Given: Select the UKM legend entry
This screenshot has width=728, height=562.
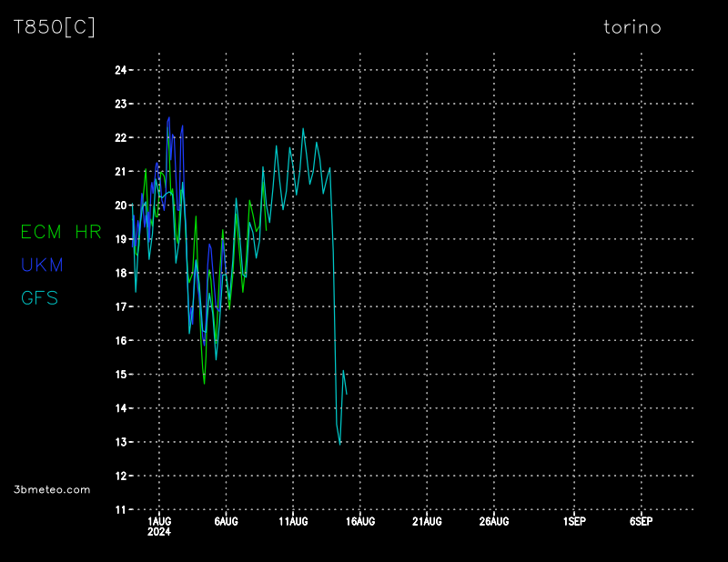Looking at the screenshot, I should click(x=42, y=266).
